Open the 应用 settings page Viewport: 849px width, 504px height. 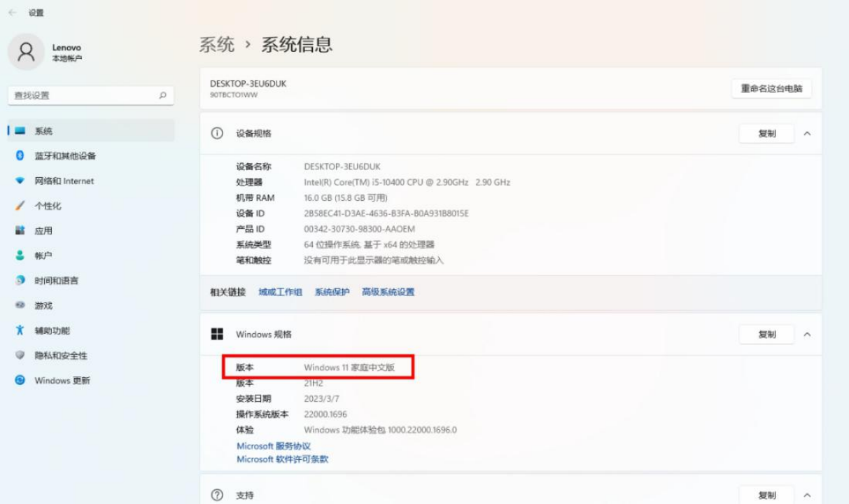(91, 230)
